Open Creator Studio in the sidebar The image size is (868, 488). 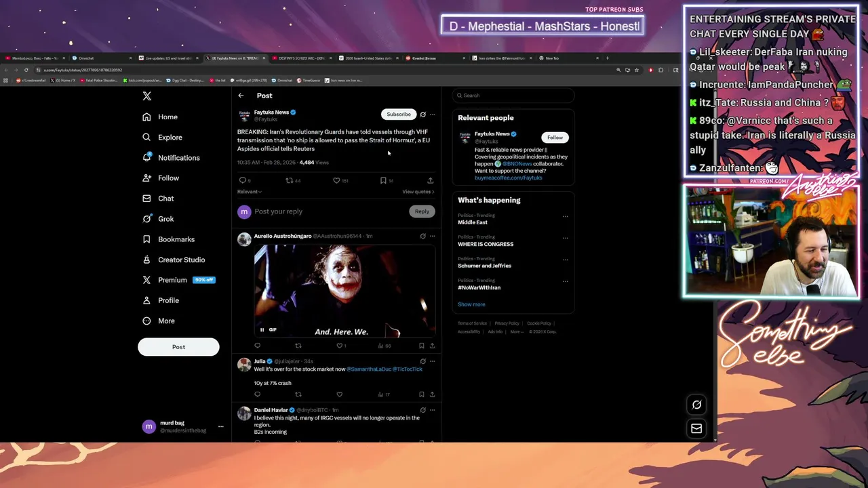(174, 259)
